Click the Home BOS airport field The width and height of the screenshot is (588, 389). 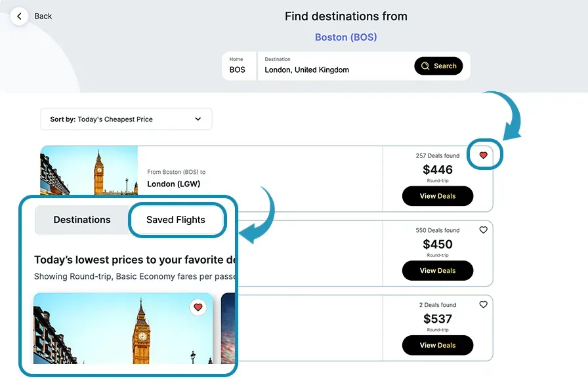[x=238, y=66]
